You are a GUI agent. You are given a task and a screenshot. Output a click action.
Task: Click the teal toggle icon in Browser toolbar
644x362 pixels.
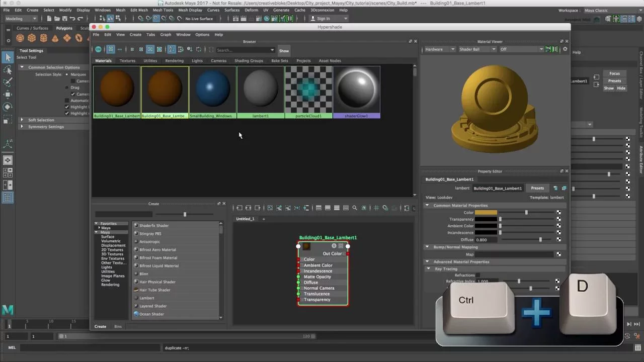point(98,49)
